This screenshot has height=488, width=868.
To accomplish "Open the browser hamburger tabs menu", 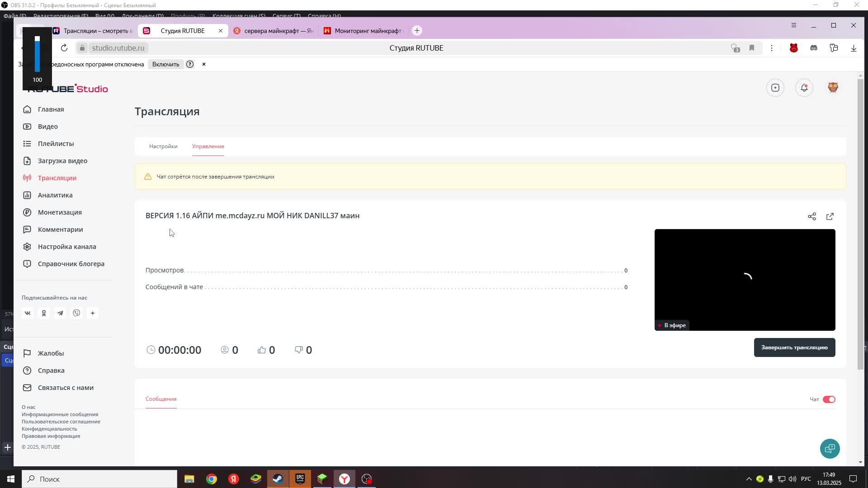I will [793, 25].
